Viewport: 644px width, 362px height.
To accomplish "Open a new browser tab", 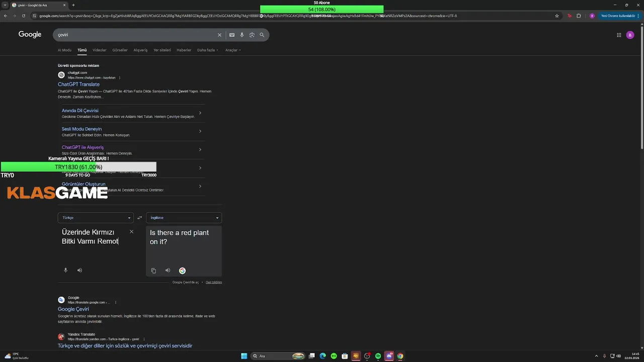I will tap(73, 5).
